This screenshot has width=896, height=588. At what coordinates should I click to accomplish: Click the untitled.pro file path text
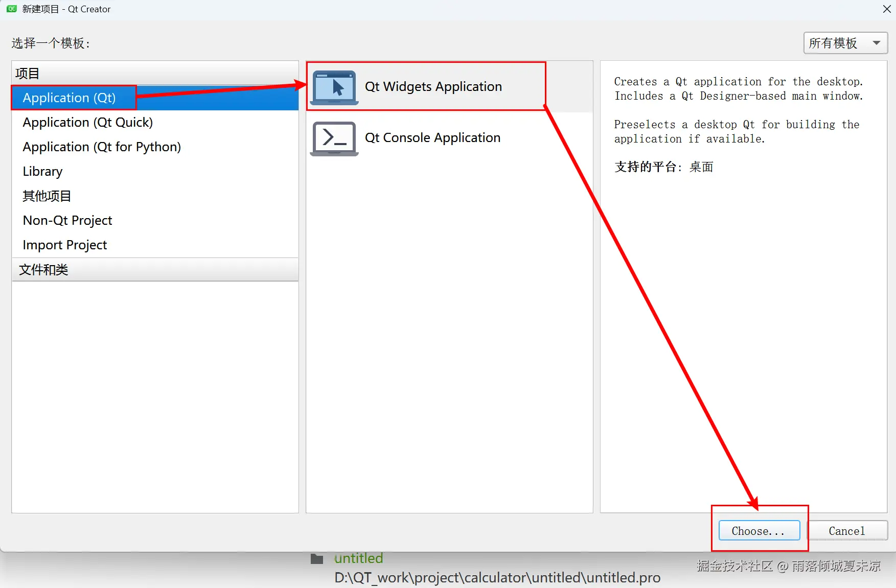click(x=497, y=577)
